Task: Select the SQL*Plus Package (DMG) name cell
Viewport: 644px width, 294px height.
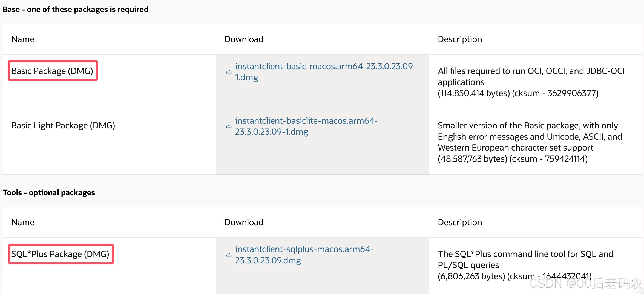Action: [60, 254]
